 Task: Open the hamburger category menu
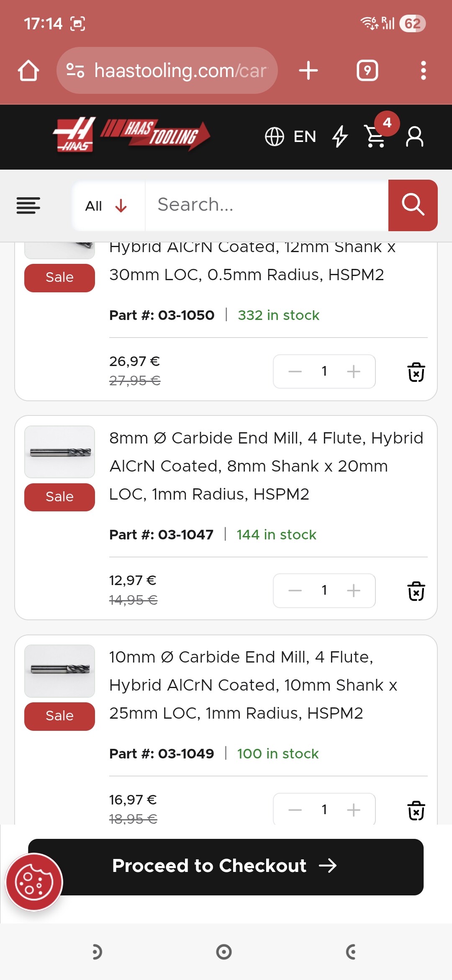click(x=28, y=206)
